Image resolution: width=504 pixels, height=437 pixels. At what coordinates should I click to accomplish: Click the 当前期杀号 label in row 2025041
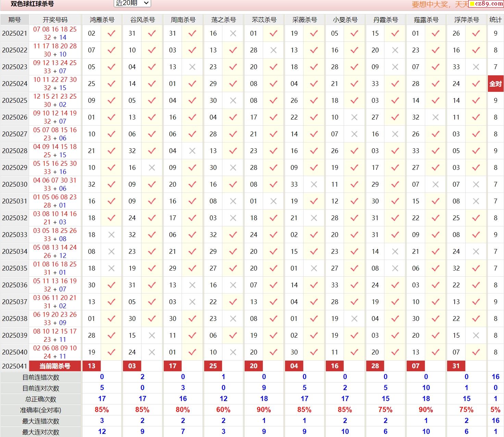[x=55, y=366]
